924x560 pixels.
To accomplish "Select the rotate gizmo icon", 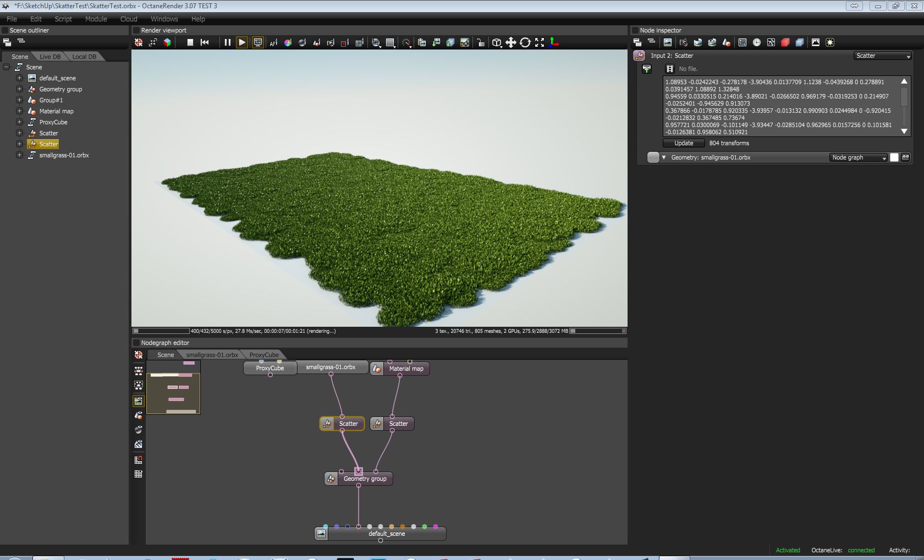I will click(x=525, y=42).
